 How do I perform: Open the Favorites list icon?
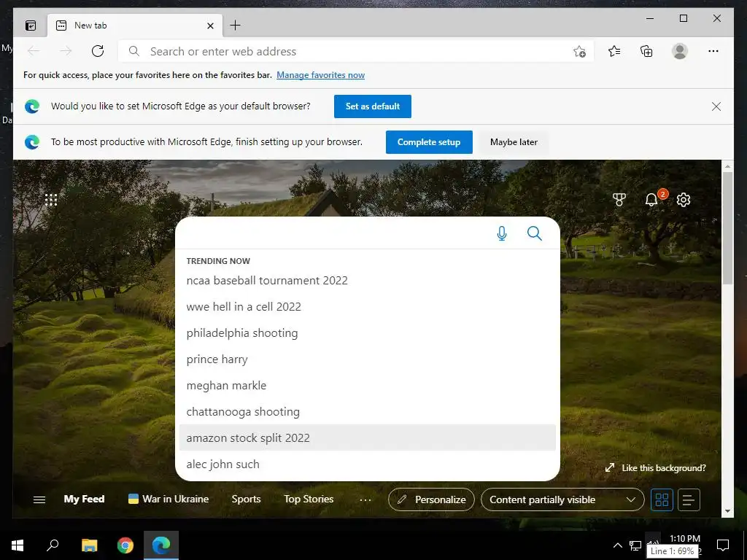(614, 51)
